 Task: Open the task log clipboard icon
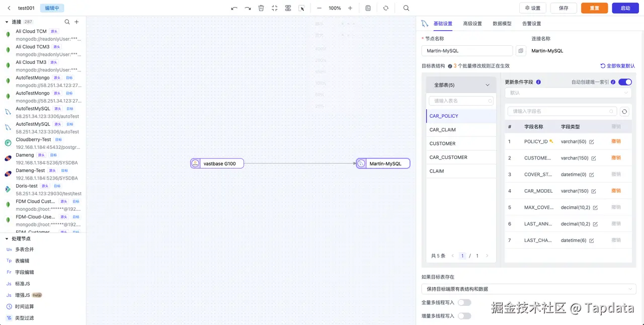coord(368,8)
